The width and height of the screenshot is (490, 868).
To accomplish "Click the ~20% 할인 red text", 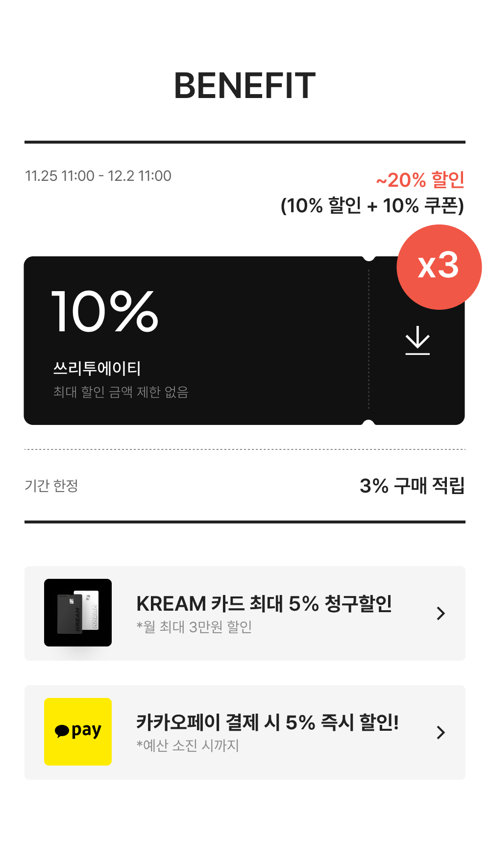I will [x=420, y=180].
